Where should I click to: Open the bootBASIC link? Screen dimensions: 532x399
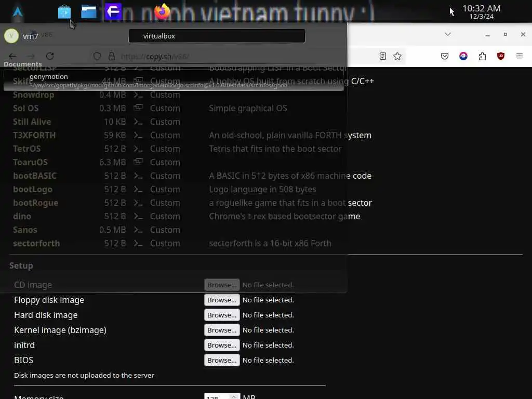(35, 176)
